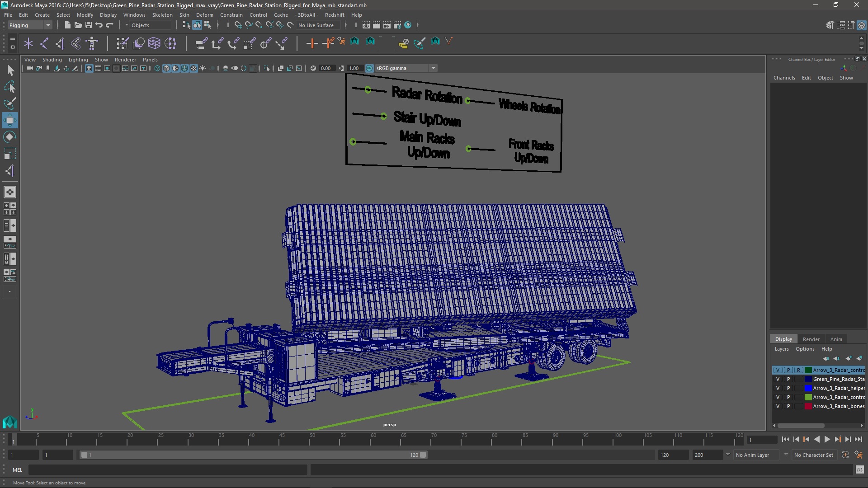Click the bright blue swatch of Arrow_3_Radar_helper layer
The width and height of the screenshot is (868, 488).
coord(808,388)
